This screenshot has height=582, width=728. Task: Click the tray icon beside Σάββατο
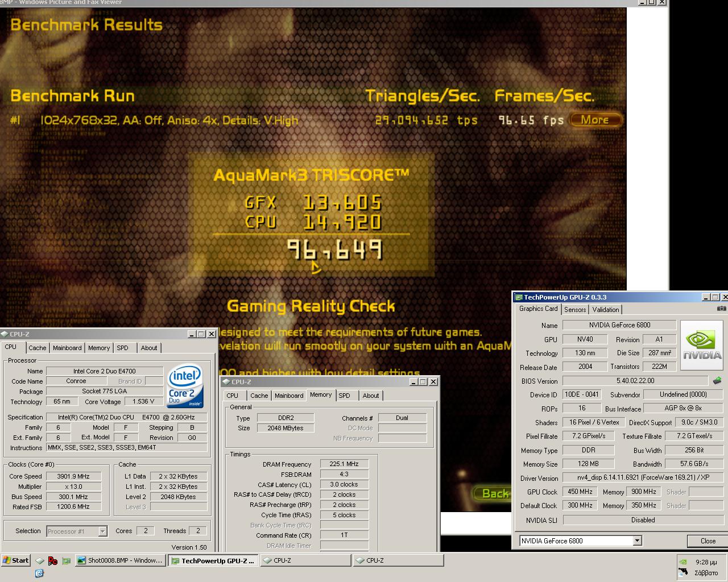coord(683,572)
